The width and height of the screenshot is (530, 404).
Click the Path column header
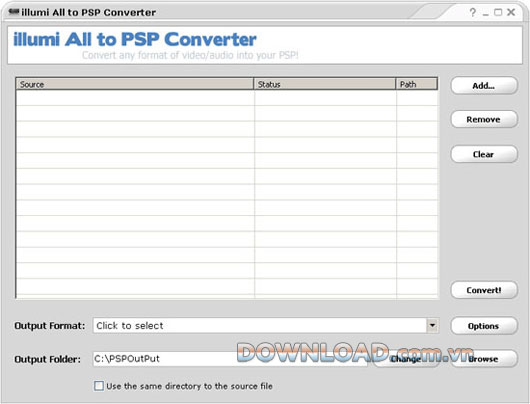point(416,84)
